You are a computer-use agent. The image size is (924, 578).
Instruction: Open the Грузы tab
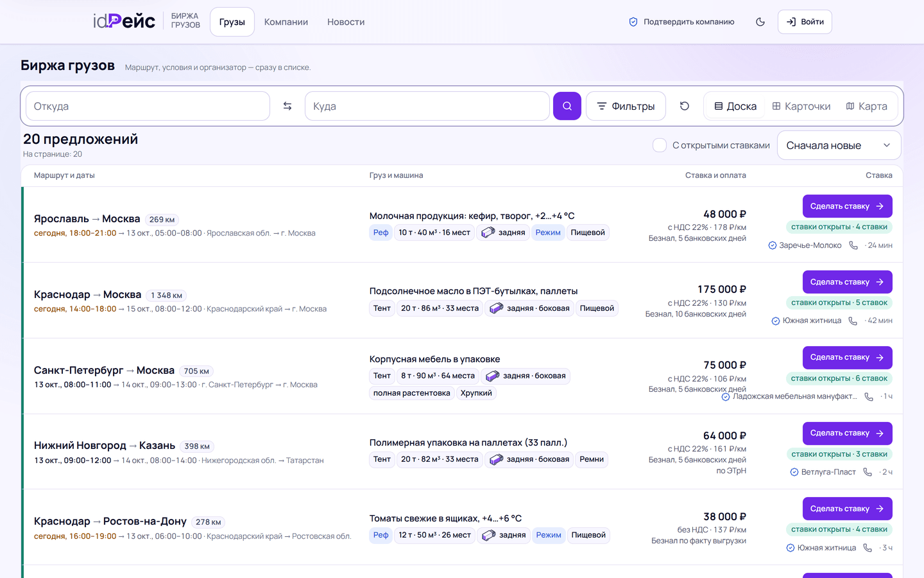[232, 22]
